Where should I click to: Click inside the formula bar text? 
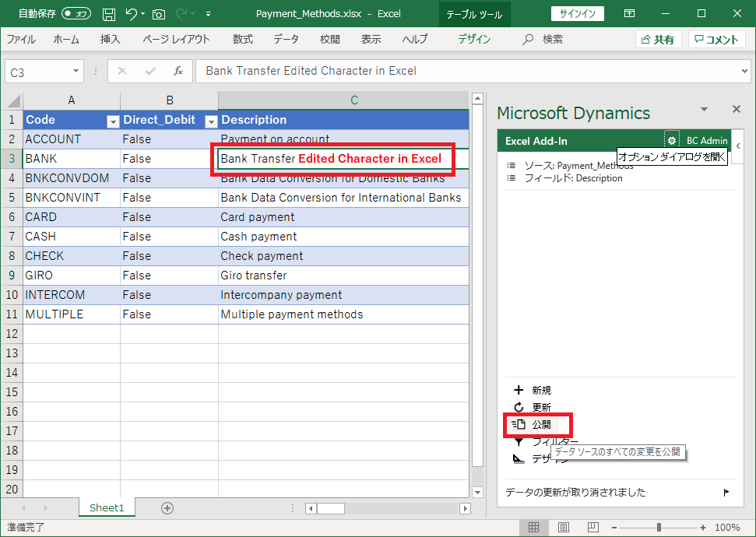coord(311,71)
